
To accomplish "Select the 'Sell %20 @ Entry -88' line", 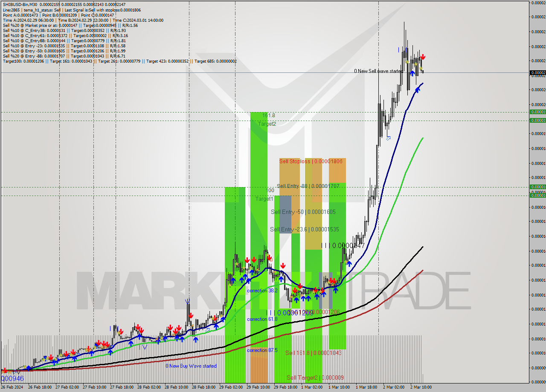I will pos(64,56).
